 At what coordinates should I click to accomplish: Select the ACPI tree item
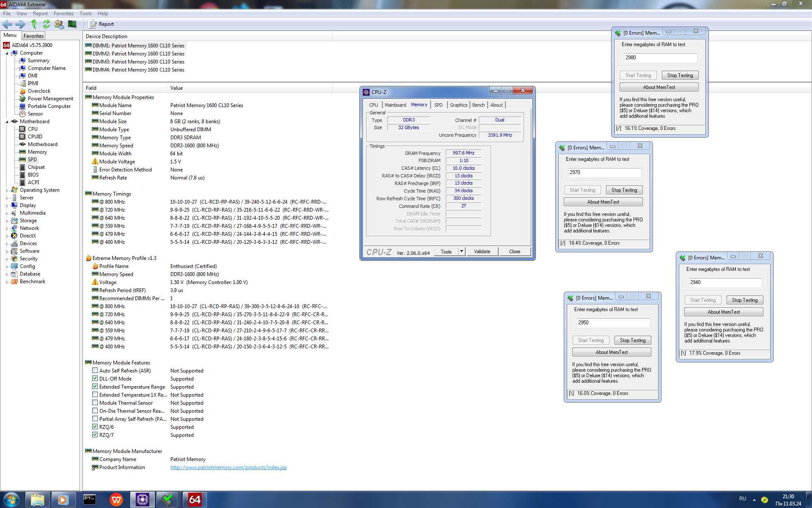(x=33, y=182)
